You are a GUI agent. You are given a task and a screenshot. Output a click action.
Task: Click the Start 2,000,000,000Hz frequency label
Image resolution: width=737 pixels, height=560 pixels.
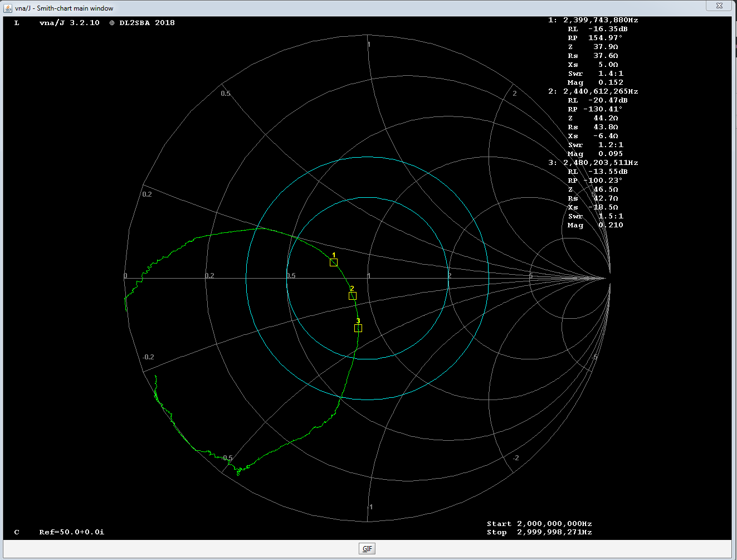[x=539, y=524]
